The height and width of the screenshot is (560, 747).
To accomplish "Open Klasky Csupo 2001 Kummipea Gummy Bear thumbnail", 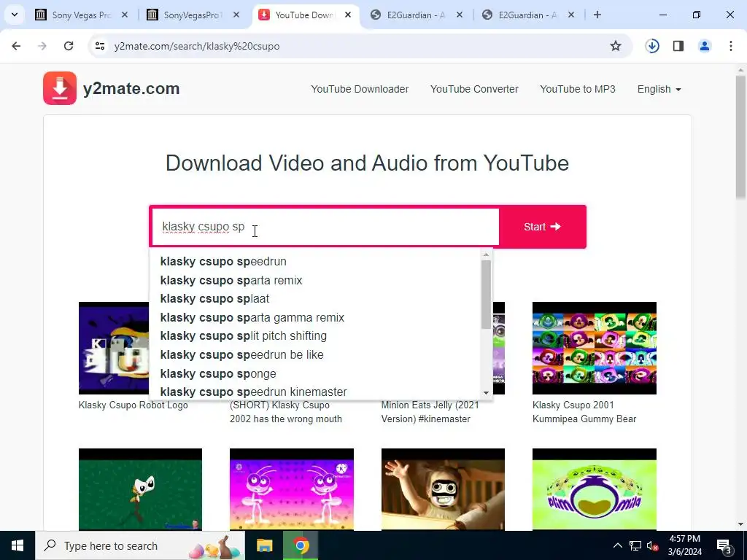I will (x=594, y=348).
